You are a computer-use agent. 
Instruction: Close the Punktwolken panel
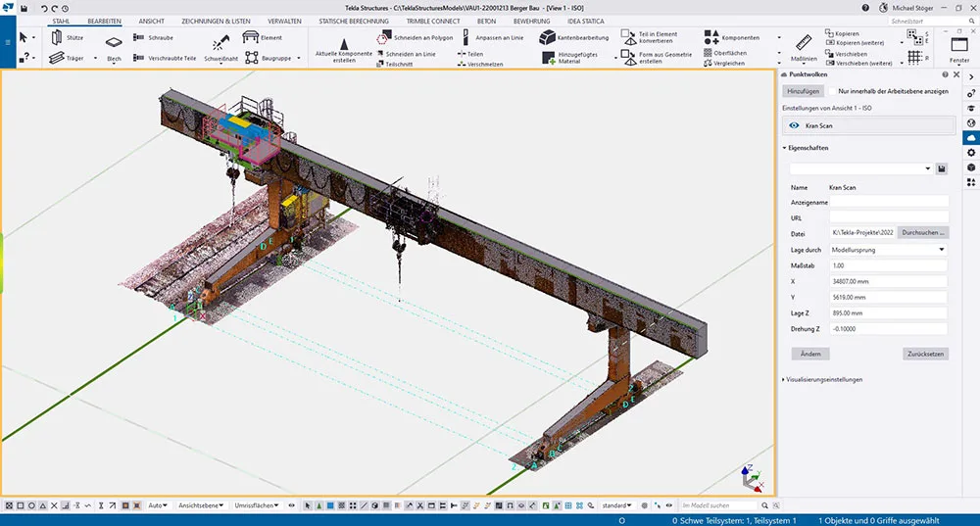[956, 74]
